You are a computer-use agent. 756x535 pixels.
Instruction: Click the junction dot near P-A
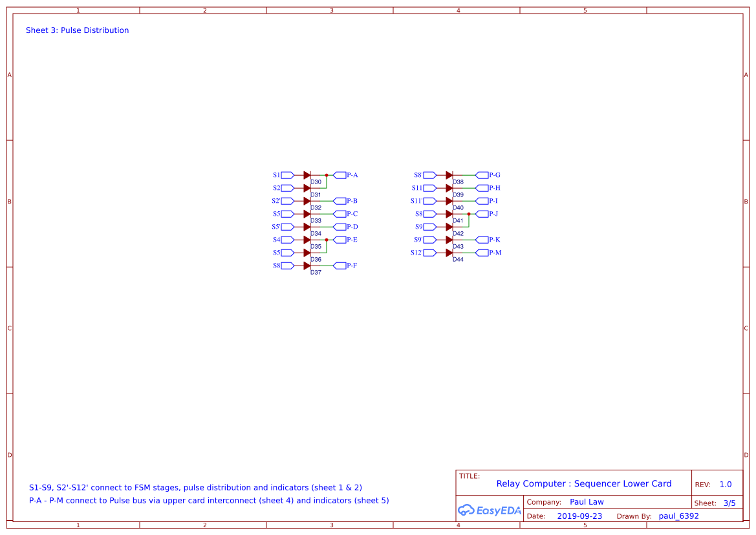coord(327,174)
